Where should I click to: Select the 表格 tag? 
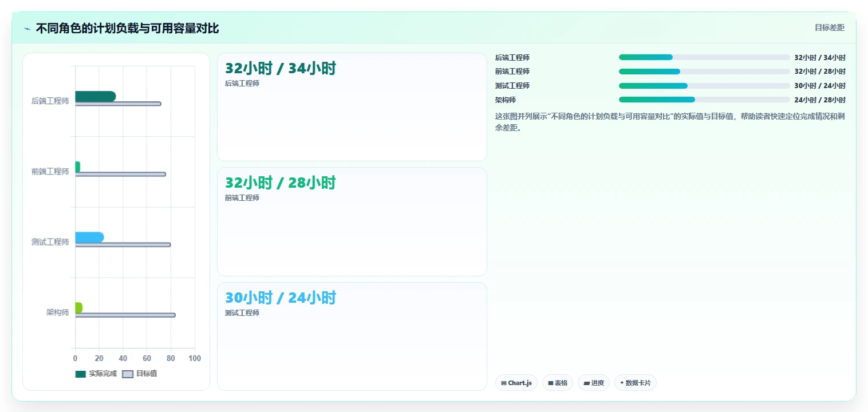558,383
